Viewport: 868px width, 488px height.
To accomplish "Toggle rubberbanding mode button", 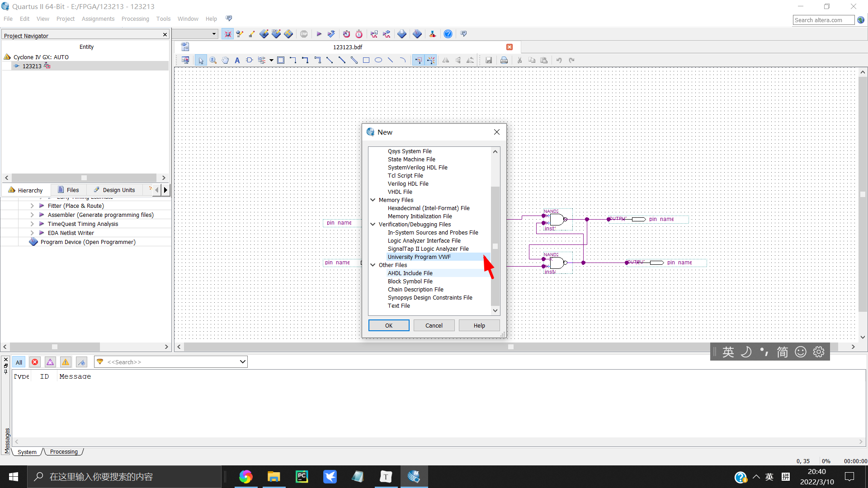I will (x=418, y=61).
